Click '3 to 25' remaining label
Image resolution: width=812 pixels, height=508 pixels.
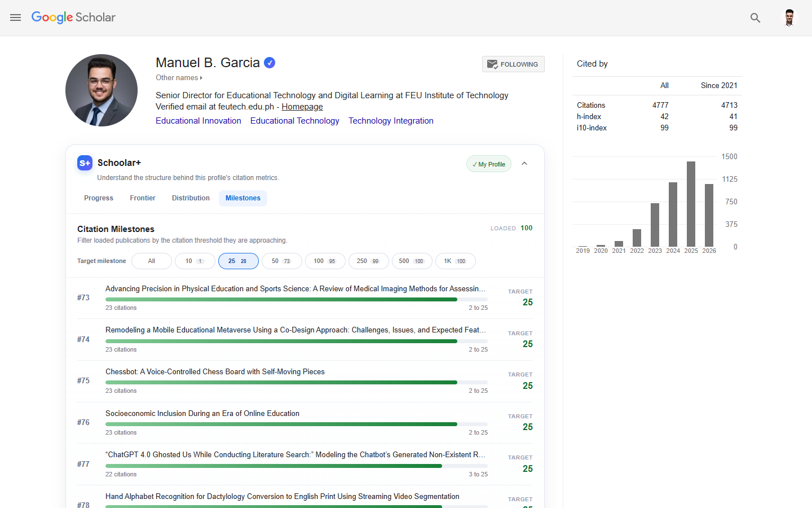point(478,474)
